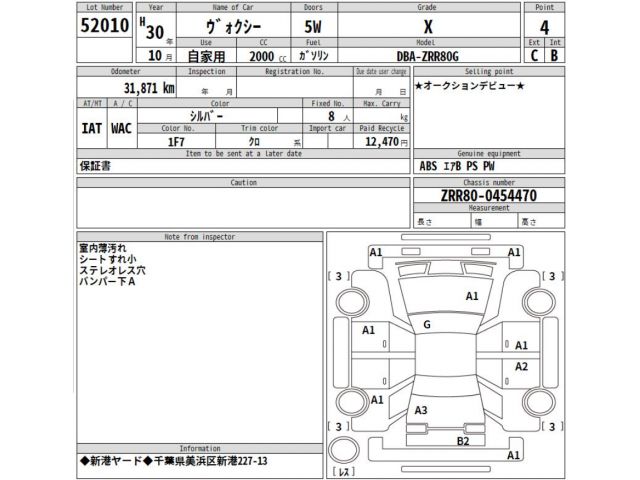Click trim color value クロ
This screenshot has height=480, width=640.
click(x=254, y=142)
